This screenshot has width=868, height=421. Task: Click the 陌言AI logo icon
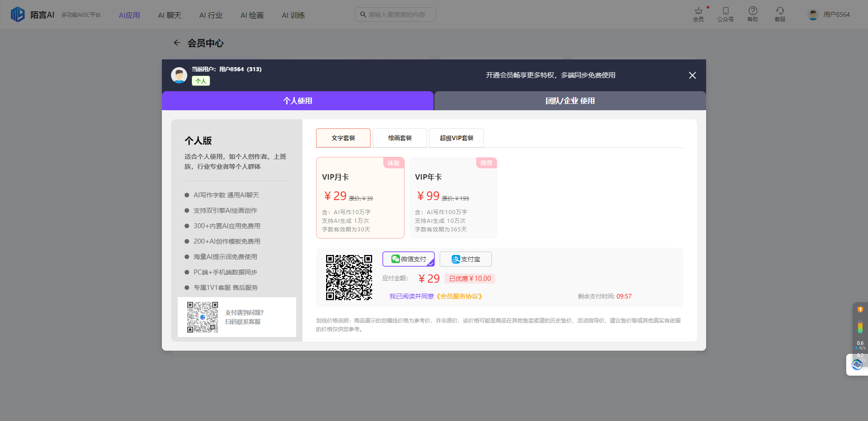17,14
